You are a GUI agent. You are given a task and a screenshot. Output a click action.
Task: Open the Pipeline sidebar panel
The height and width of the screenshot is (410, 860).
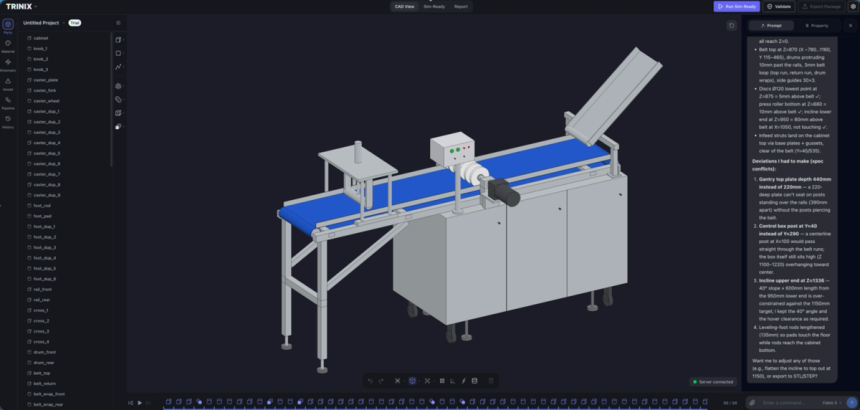pos(8,102)
